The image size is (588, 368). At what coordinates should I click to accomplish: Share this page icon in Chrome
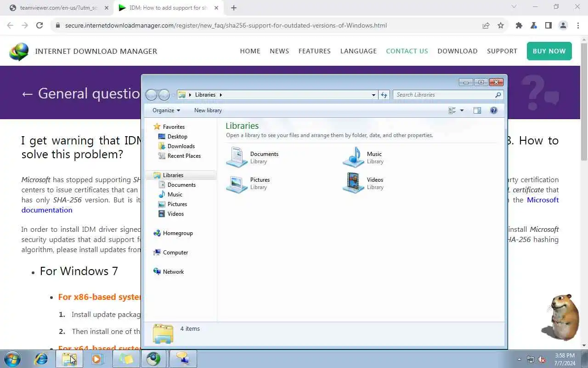point(486,25)
